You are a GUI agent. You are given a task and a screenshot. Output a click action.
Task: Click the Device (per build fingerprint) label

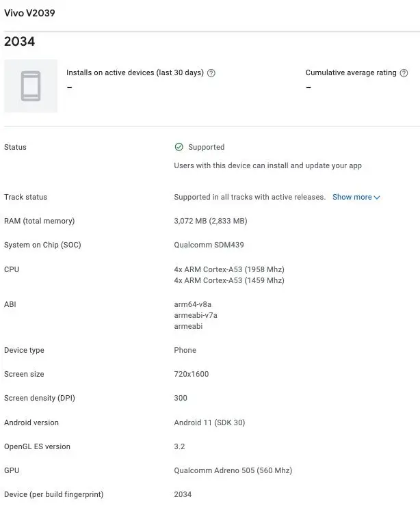[x=53, y=495]
